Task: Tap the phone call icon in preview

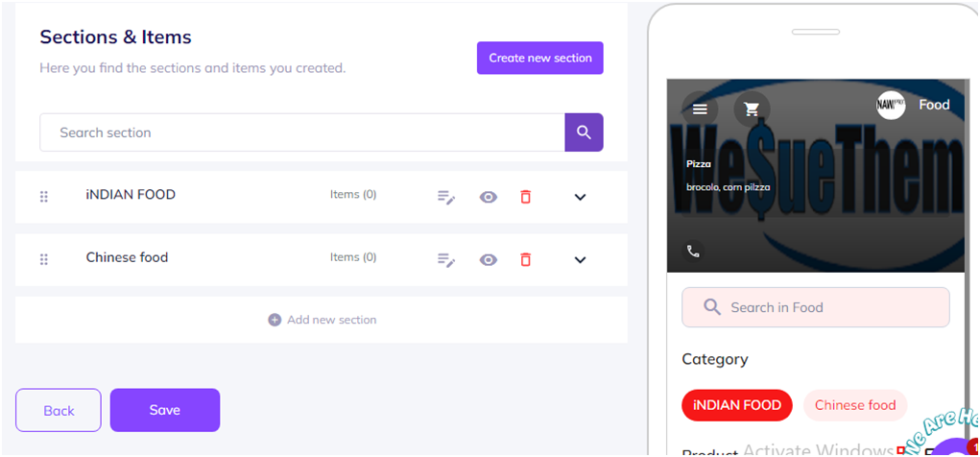Action: pos(693,252)
